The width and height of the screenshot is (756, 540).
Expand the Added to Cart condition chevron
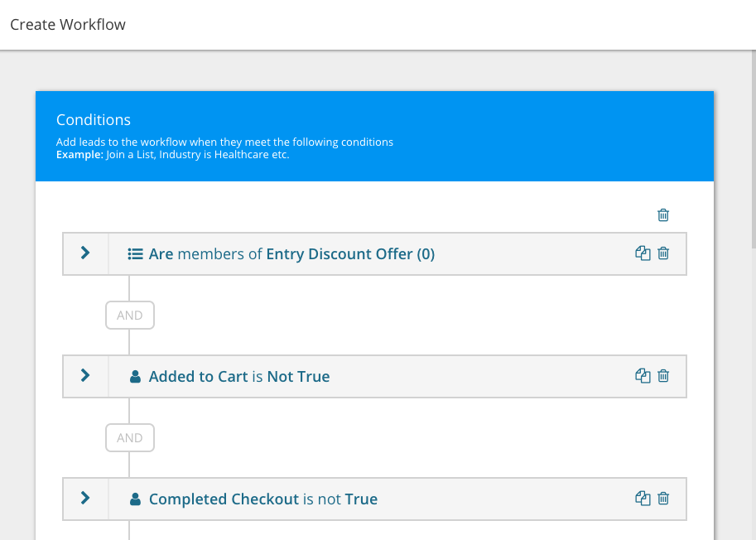click(85, 375)
